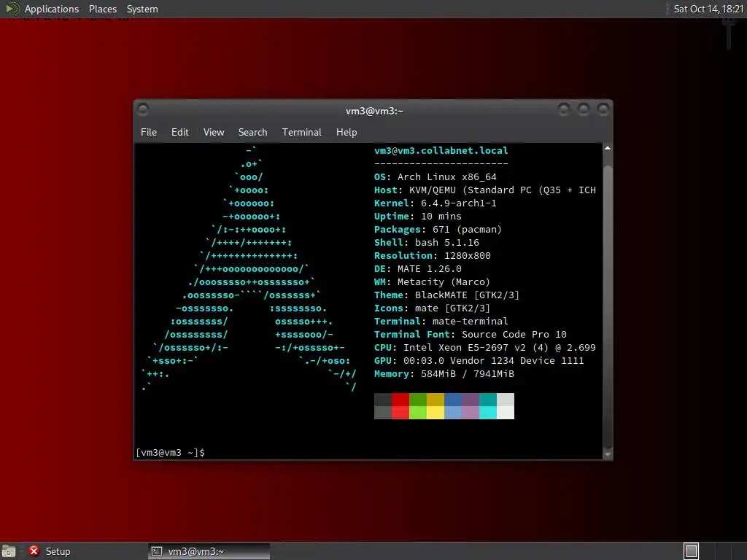Click the 'Resolution: 1280x800' line
The height and width of the screenshot is (560, 747).
(432, 256)
